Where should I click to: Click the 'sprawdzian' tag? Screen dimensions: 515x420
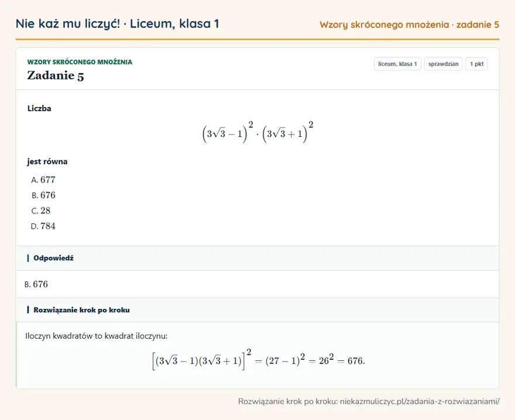pyautogui.click(x=443, y=64)
